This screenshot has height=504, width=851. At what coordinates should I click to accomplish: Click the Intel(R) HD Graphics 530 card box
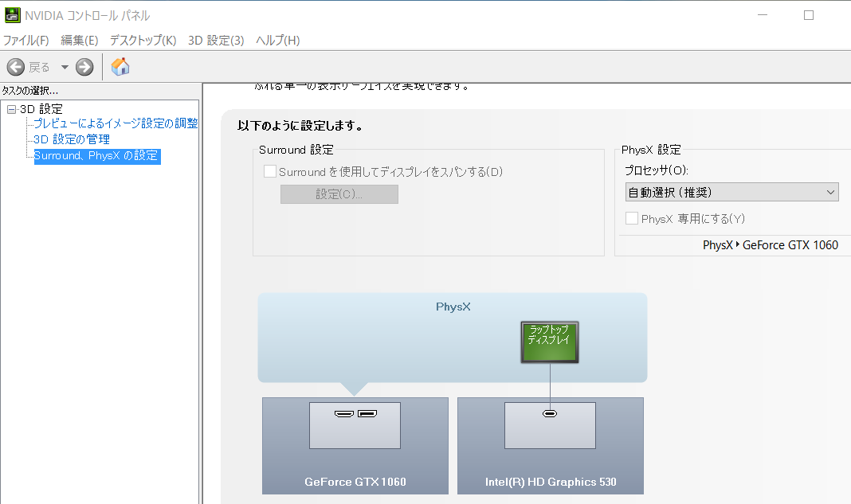551,445
